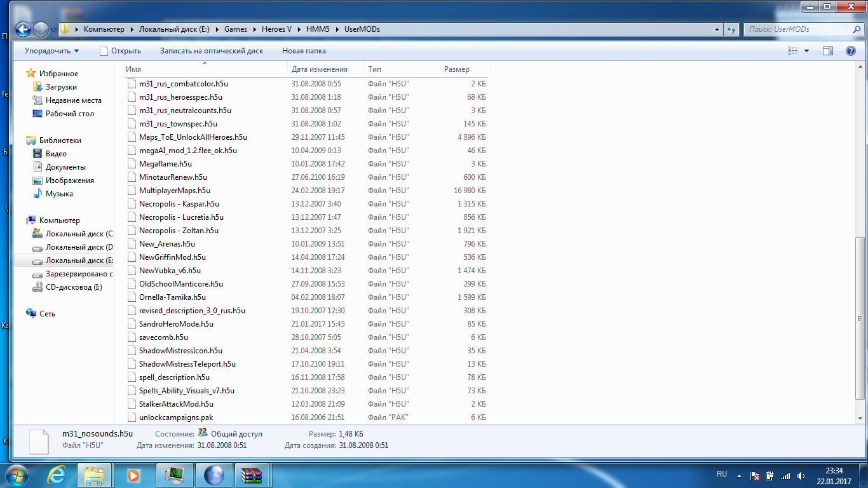The image size is (868, 488).
Task: Create a Новая папка
Action: click(304, 51)
